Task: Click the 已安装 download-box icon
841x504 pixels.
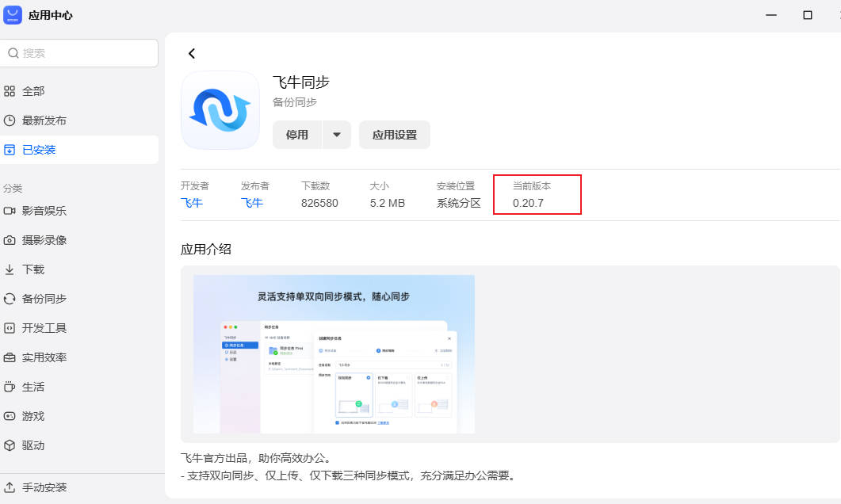Action: click(x=10, y=150)
